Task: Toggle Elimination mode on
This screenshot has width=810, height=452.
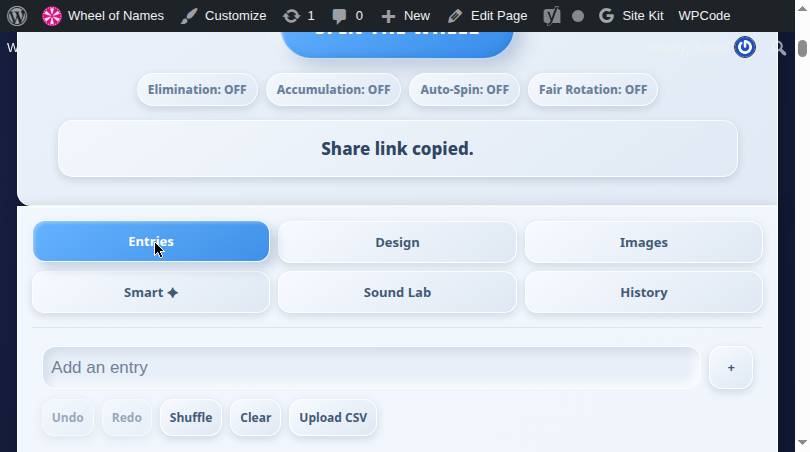Action: (x=197, y=90)
